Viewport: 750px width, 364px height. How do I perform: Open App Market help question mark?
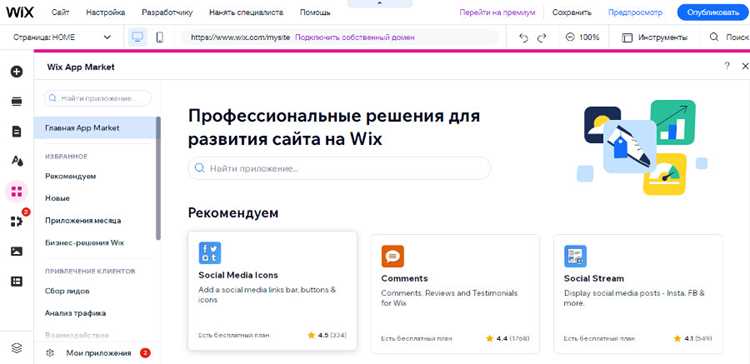[727, 66]
